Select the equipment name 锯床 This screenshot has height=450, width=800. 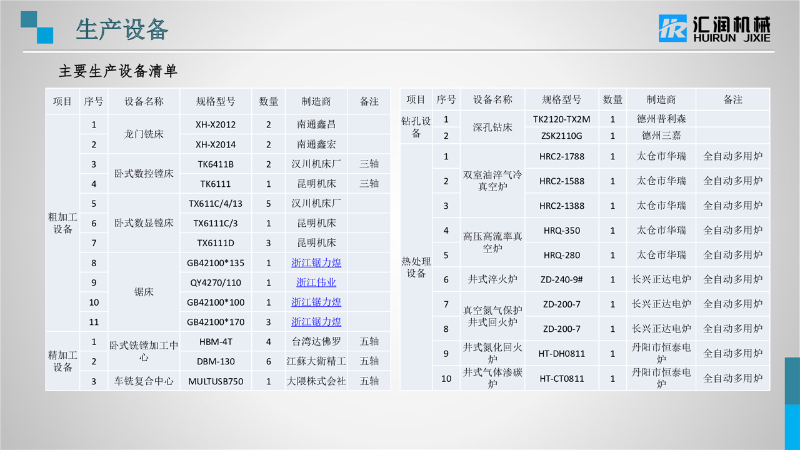[x=144, y=292]
